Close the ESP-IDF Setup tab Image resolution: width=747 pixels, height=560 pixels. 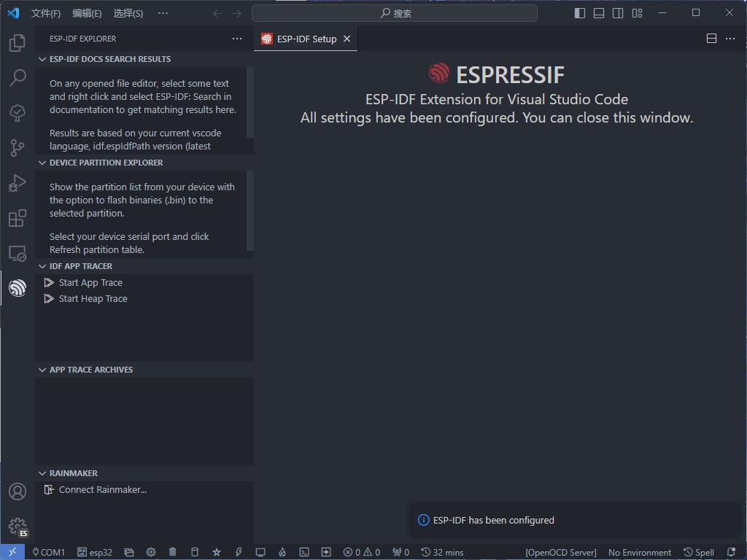tap(347, 39)
